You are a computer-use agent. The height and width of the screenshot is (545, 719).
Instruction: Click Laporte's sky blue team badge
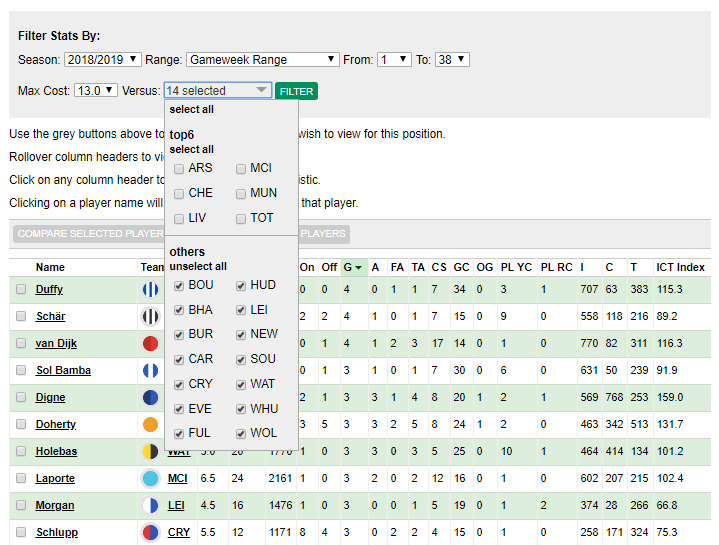pos(150,479)
